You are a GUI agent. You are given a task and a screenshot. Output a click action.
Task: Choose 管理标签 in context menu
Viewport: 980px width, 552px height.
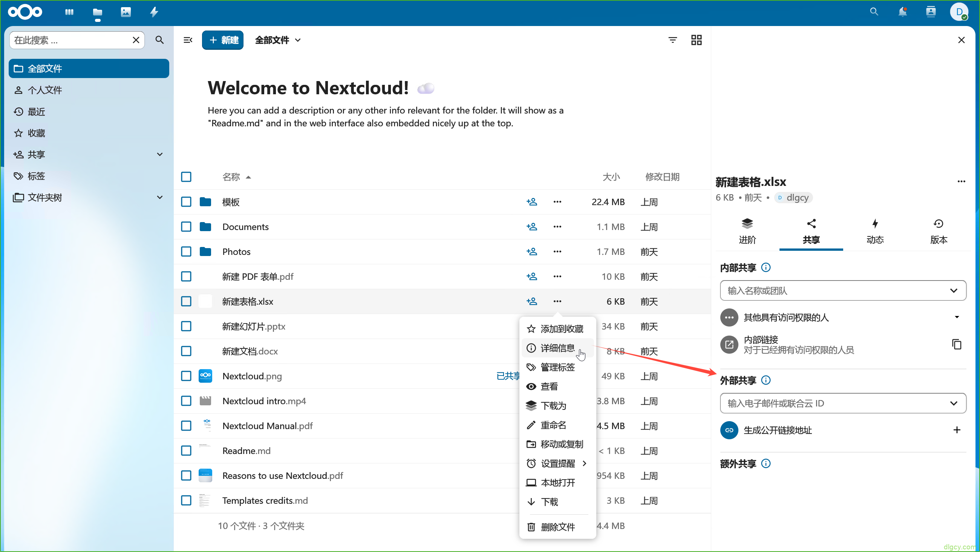point(557,367)
